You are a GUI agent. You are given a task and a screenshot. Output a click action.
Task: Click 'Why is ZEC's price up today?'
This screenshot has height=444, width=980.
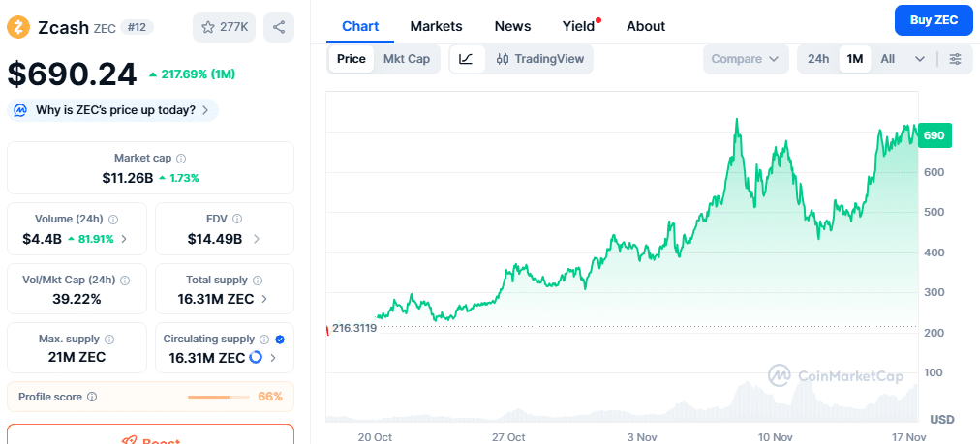(112, 110)
